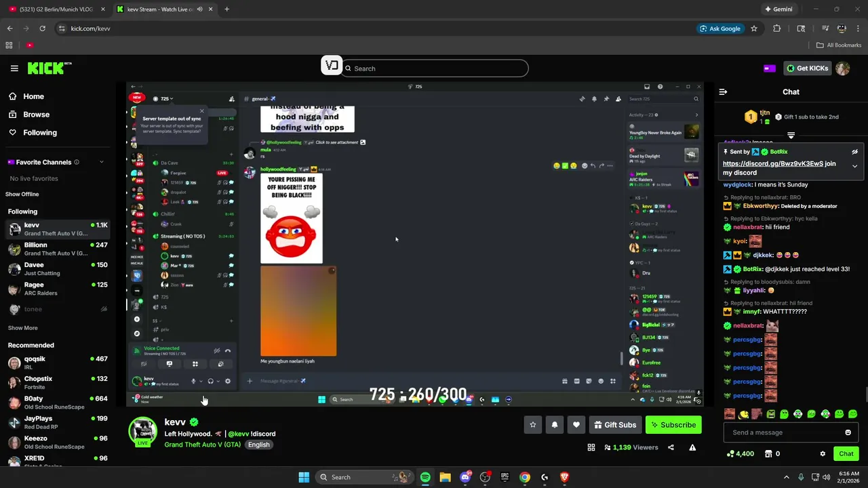Open the Chrome extensions puzzle icon
The width and height of the screenshot is (868, 488).
tap(777, 28)
